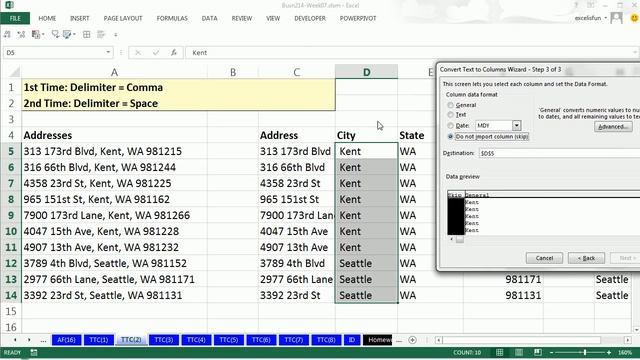Click the Insert Function fx icon

click(174, 53)
